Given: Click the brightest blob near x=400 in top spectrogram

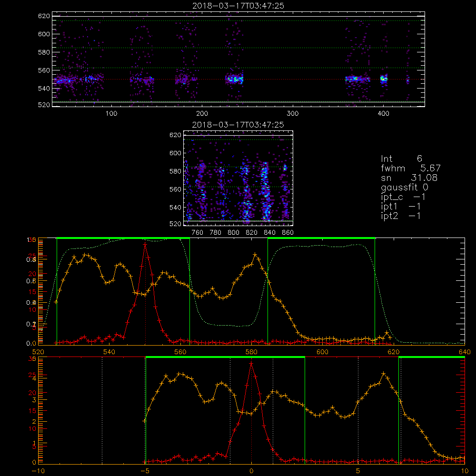Looking at the screenshot, I should [x=384, y=79].
